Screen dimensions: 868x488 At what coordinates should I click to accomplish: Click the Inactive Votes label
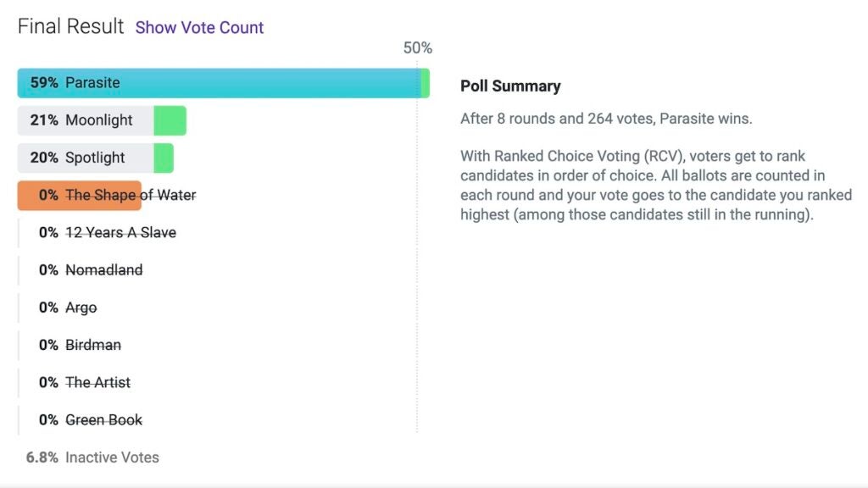[x=112, y=457]
